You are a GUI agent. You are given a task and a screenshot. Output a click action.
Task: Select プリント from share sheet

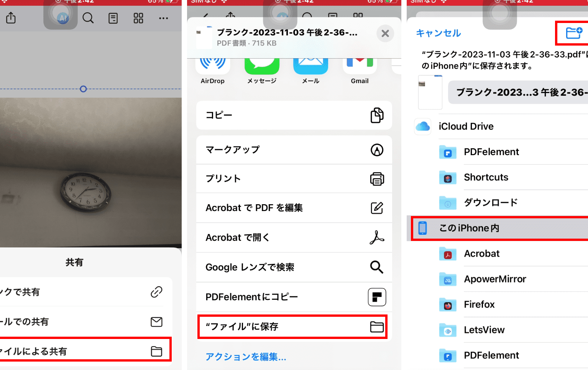tap(294, 178)
